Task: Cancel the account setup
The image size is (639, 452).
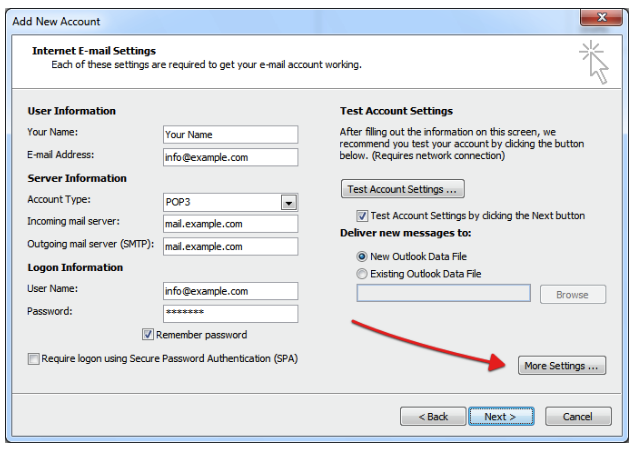Action: [578, 417]
